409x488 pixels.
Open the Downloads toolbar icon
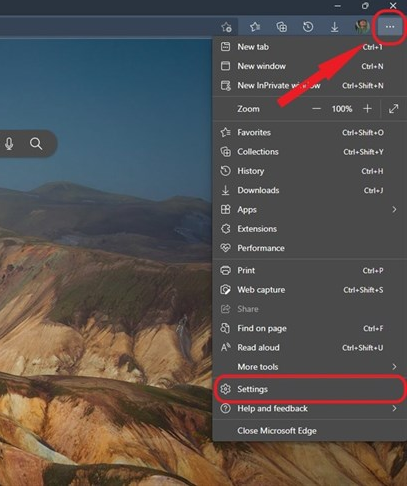(x=335, y=27)
